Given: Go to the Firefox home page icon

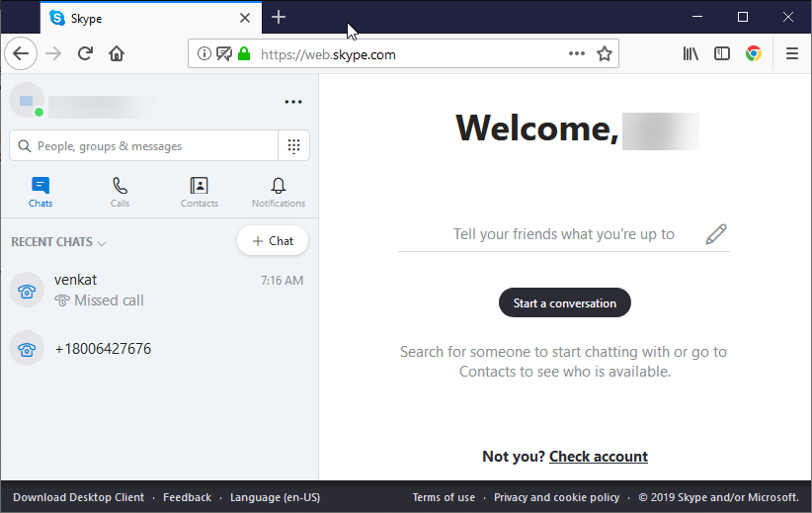Looking at the screenshot, I should pyautogui.click(x=117, y=54).
